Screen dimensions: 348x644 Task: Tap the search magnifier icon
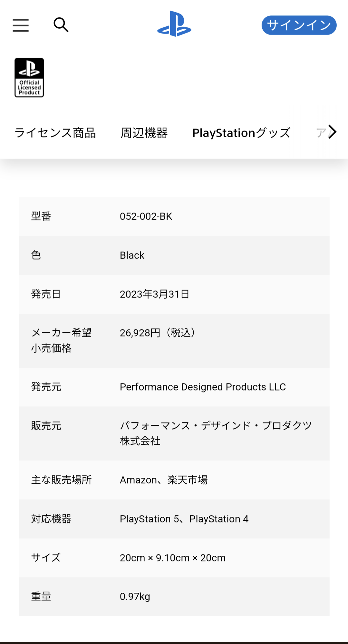(x=61, y=25)
